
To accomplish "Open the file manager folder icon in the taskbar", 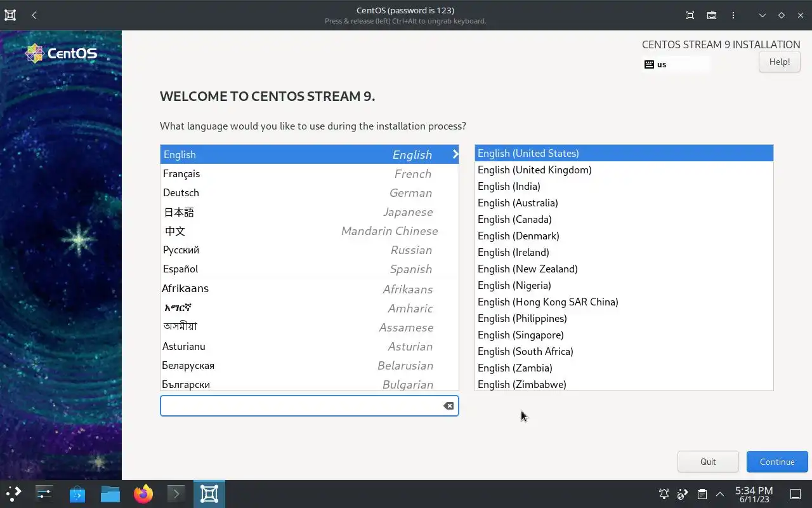I will [110, 493].
